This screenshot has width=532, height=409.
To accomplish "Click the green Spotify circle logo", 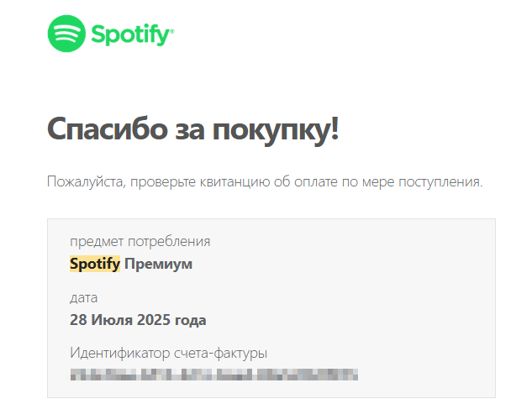I will pos(67,34).
